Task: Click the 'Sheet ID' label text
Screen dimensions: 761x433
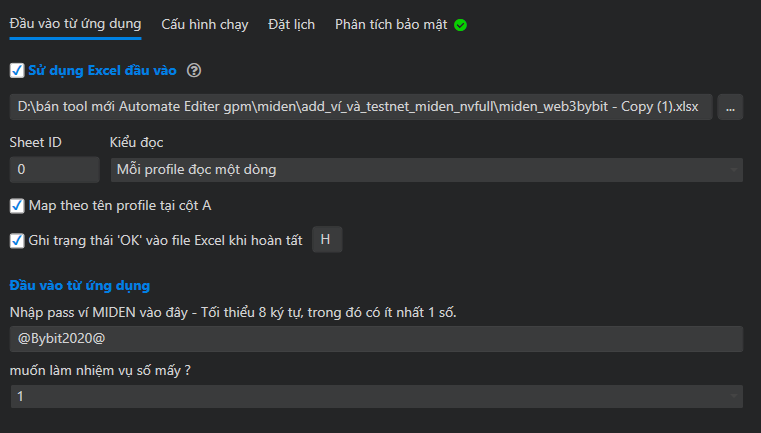Action: pyautogui.click(x=35, y=142)
